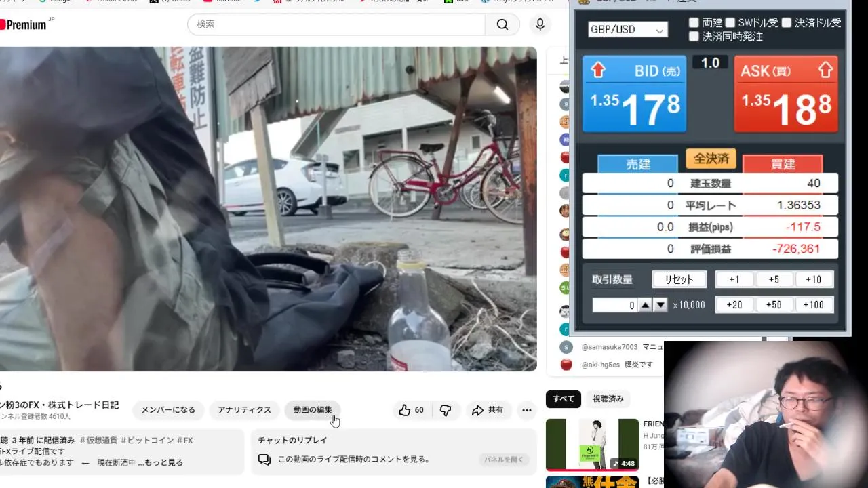
Task: Click the ASK panel white arrow icon
Action: (x=825, y=70)
